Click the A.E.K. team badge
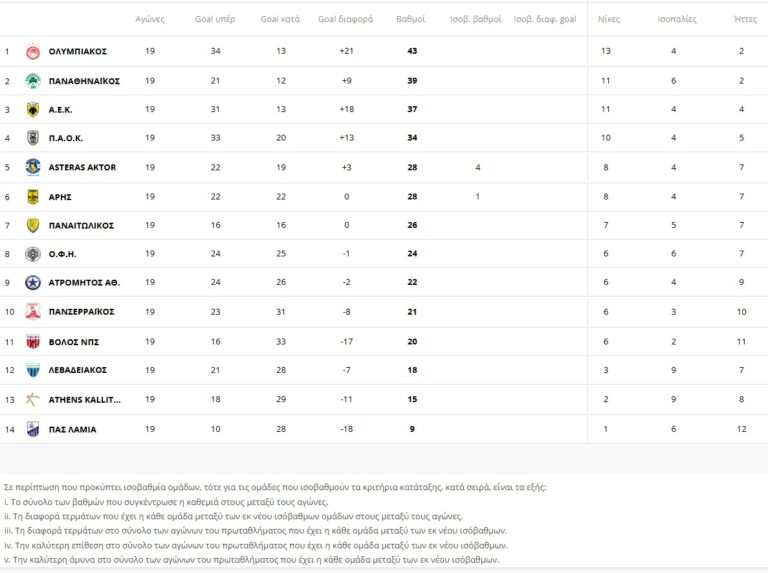 pos(32,109)
